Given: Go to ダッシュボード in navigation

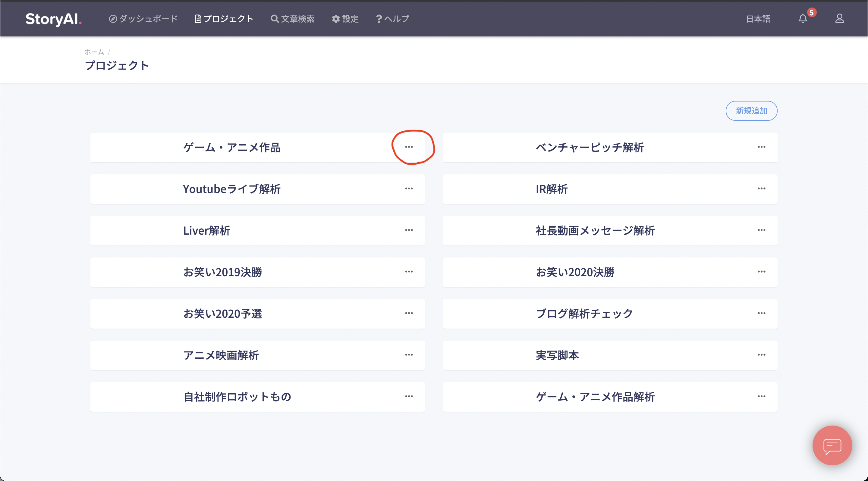Looking at the screenshot, I should tap(143, 19).
